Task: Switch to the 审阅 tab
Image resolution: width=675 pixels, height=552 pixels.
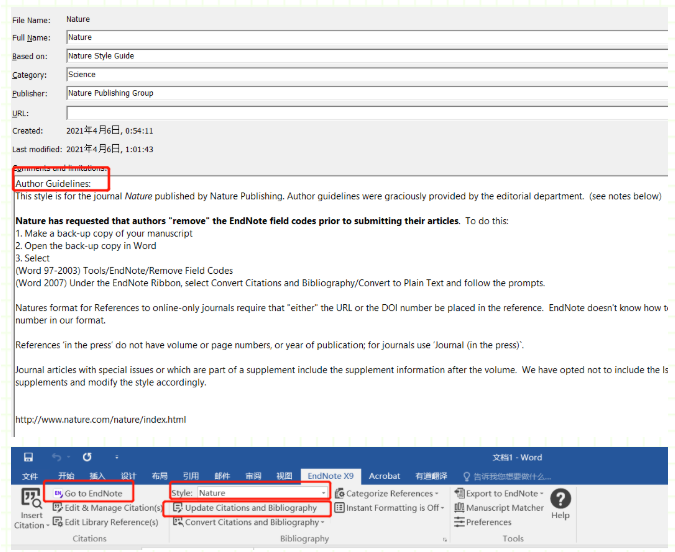Action: pos(253,476)
